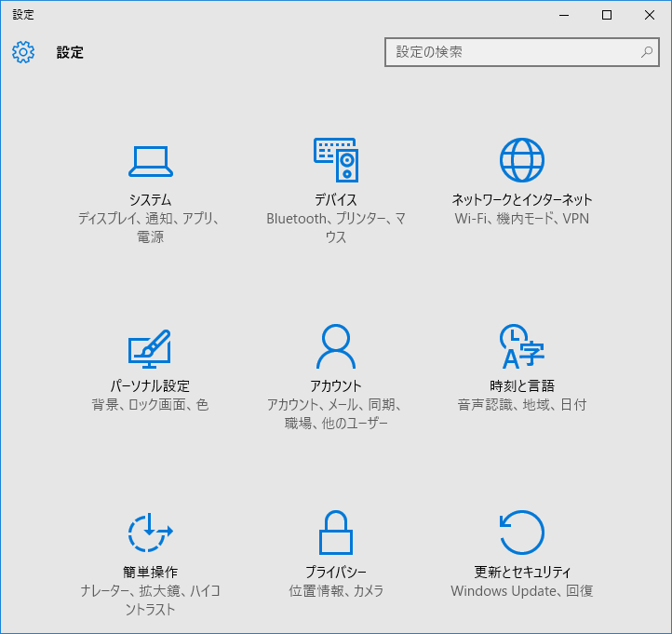Click the text 背景、ロック画面、色
Screen dimensions: 672x634
150,405
